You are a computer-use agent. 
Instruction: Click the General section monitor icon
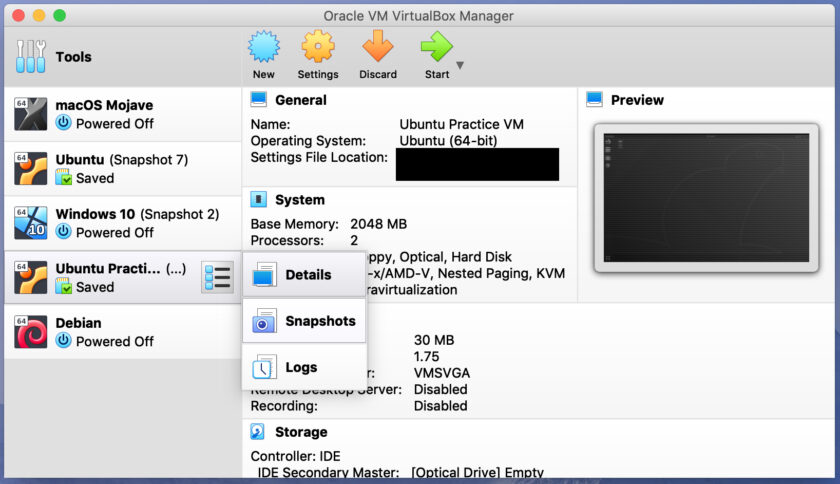click(259, 100)
